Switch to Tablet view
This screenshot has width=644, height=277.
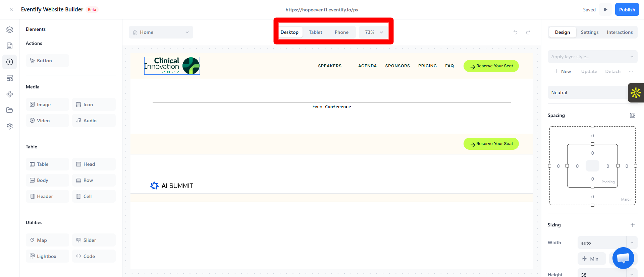pos(315,32)
